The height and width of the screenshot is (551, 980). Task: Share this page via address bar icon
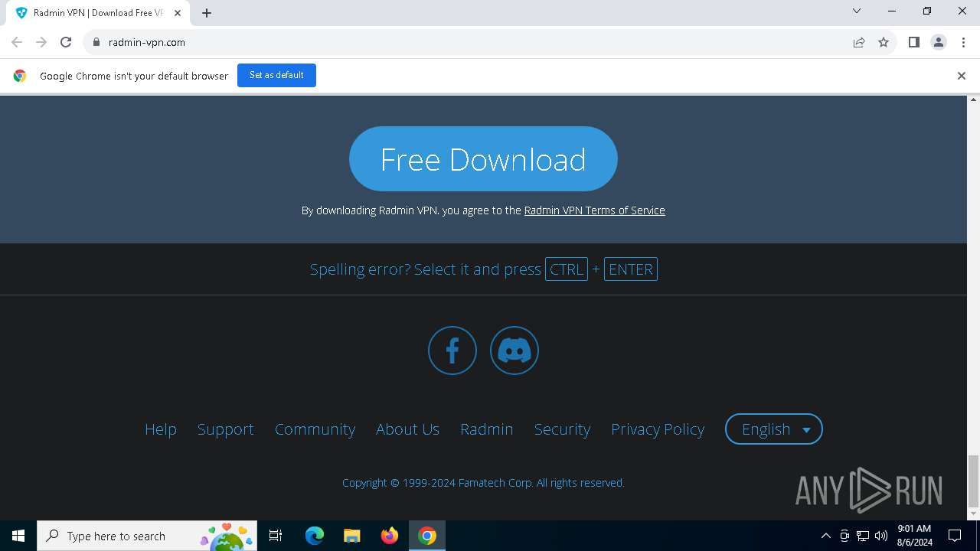pos(859,42)
